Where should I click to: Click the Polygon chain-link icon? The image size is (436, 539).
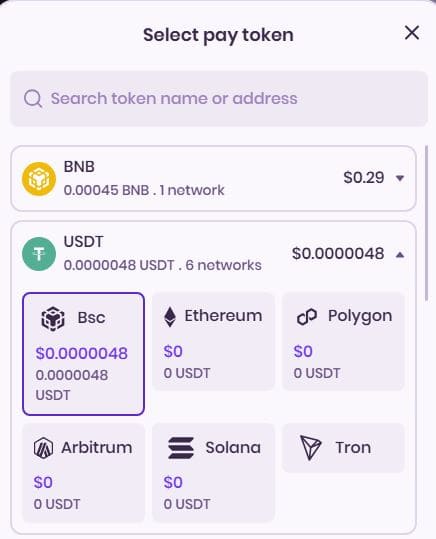[x=307, y=316]
